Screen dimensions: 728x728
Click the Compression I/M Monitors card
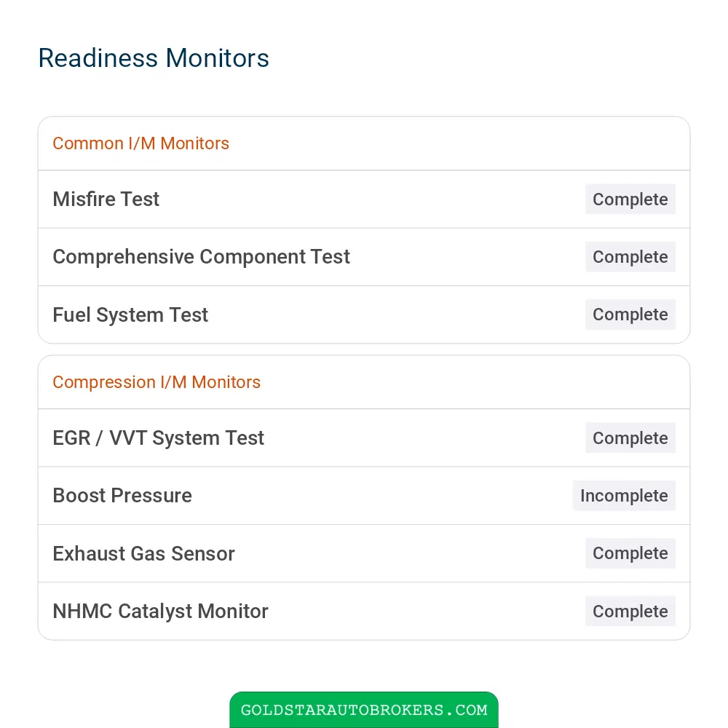pyautogui.click(x=364, y=498)
